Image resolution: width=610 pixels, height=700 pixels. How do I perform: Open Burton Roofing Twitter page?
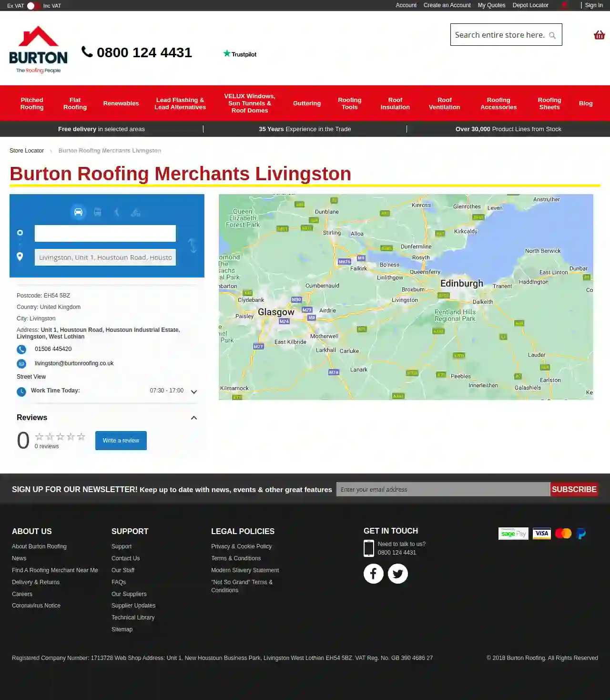[398, 573]
